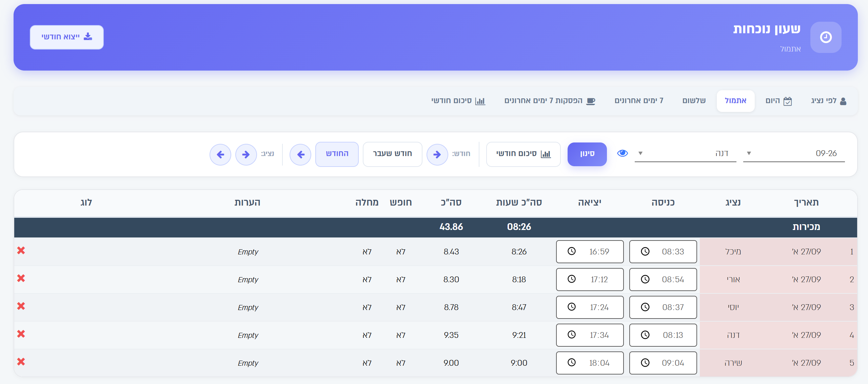Click the exit time field 17:12
Image resolution: width=868 pixels, height=384 pixels.
(590, 280)
